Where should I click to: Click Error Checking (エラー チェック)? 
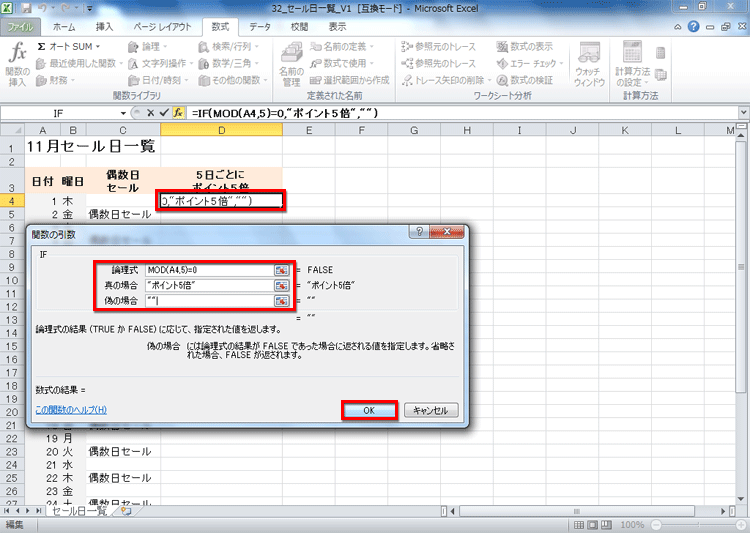(x=530, y=63)
